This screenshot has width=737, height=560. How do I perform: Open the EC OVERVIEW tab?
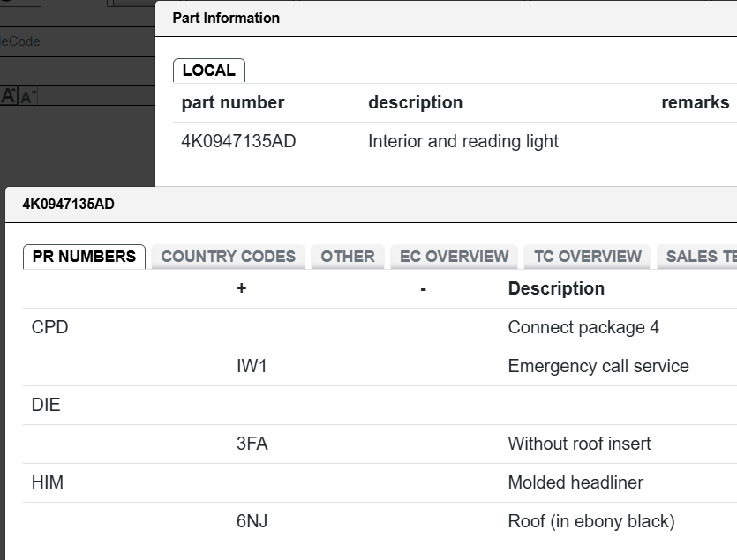click(x=454, y=257)
